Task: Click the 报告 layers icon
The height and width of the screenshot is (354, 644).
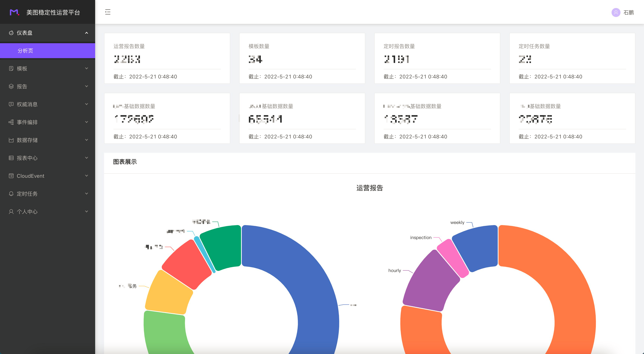Action: (x=11, y=86)
